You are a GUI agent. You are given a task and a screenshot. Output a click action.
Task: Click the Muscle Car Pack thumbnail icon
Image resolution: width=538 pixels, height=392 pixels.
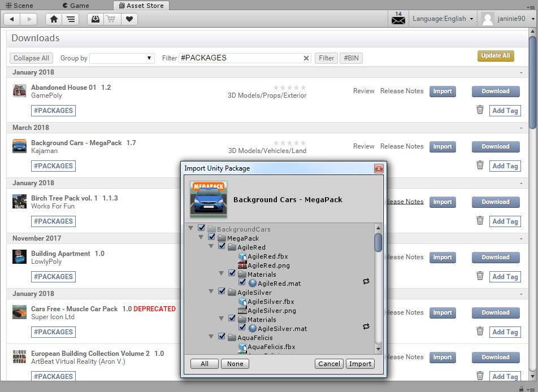20,312
